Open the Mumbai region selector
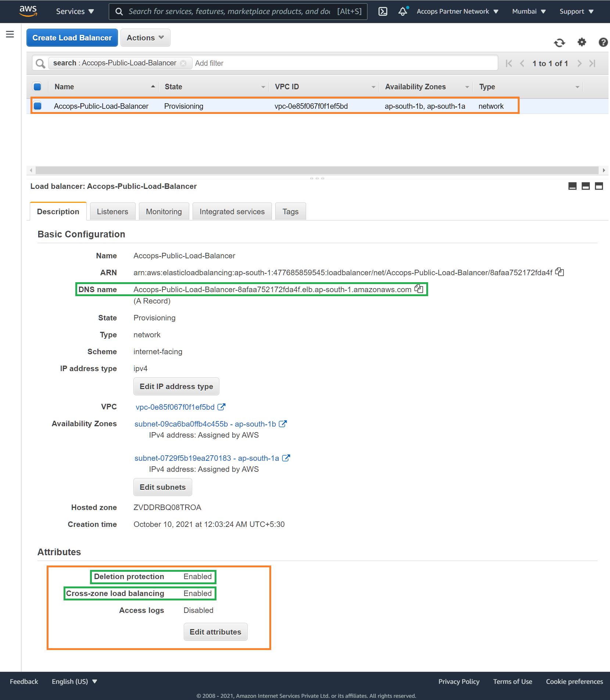This screenshot has height=700, width=610. pos(529,11)
